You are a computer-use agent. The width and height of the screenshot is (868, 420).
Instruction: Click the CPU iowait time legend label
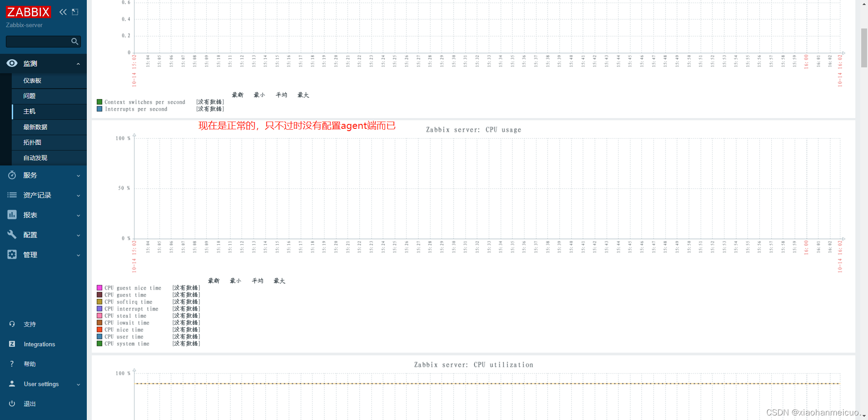tap(127, 323)
